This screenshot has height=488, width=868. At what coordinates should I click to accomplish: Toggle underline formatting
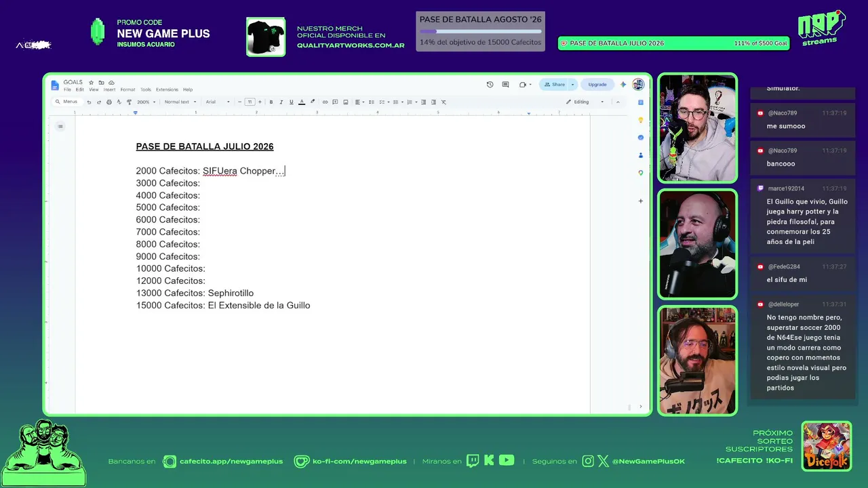tap(292, 102)
